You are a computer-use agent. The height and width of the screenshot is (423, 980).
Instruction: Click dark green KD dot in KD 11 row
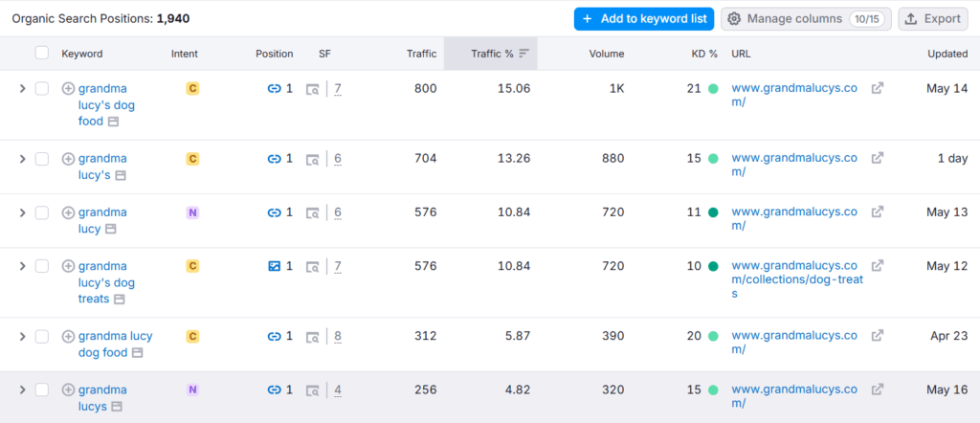click(x=712, y=212)
